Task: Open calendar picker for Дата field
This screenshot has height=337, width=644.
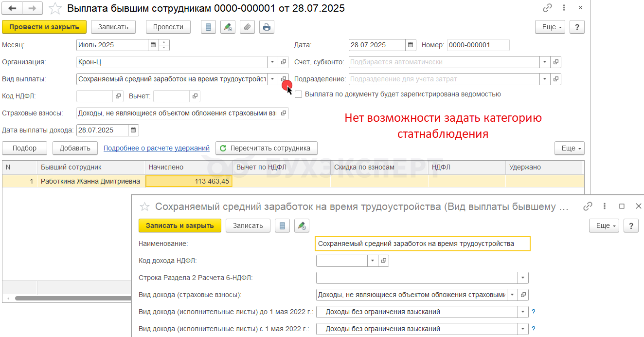Action: pos(411,45)
